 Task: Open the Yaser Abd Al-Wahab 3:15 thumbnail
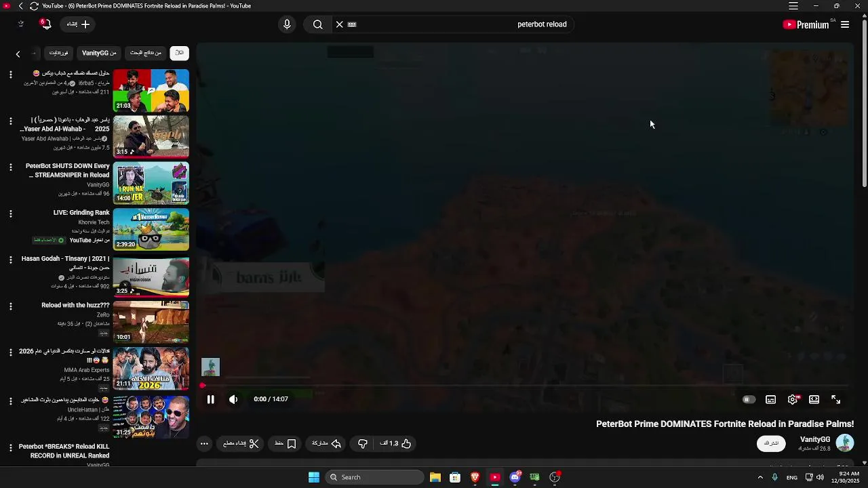click(x=151, y=136)
